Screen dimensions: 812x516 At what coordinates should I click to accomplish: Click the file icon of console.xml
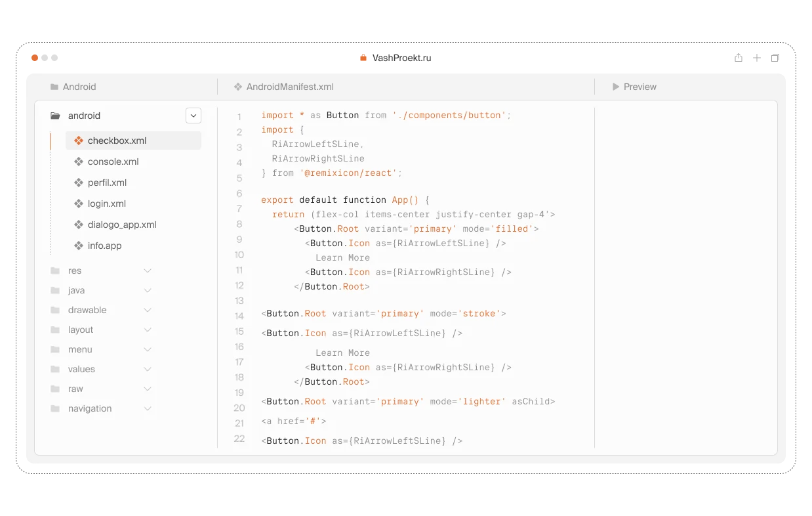(79, 161)
